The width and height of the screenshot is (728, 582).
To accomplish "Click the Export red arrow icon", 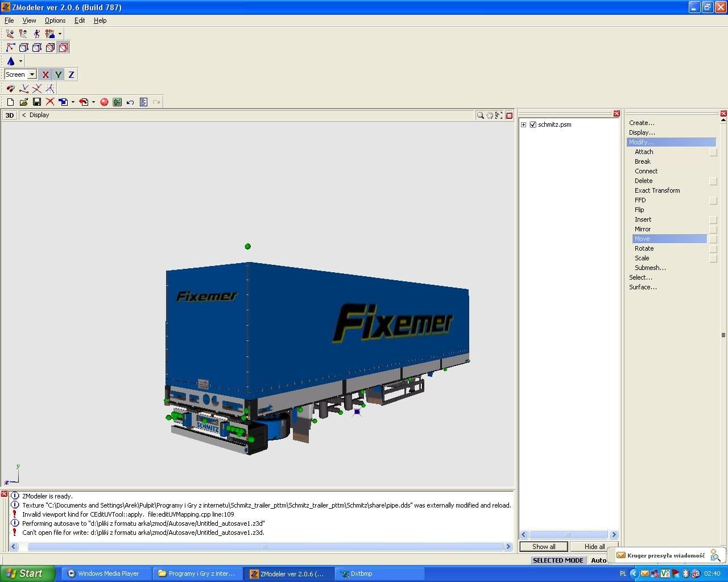I will click(x=84, y=102).
